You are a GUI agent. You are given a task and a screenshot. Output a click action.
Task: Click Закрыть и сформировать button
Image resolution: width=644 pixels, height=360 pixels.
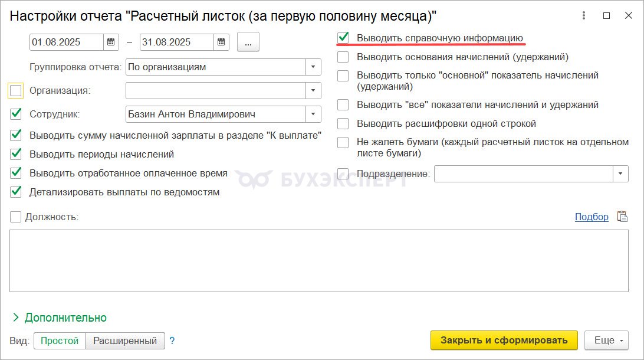pyautogui.click(x=504, y=340)
